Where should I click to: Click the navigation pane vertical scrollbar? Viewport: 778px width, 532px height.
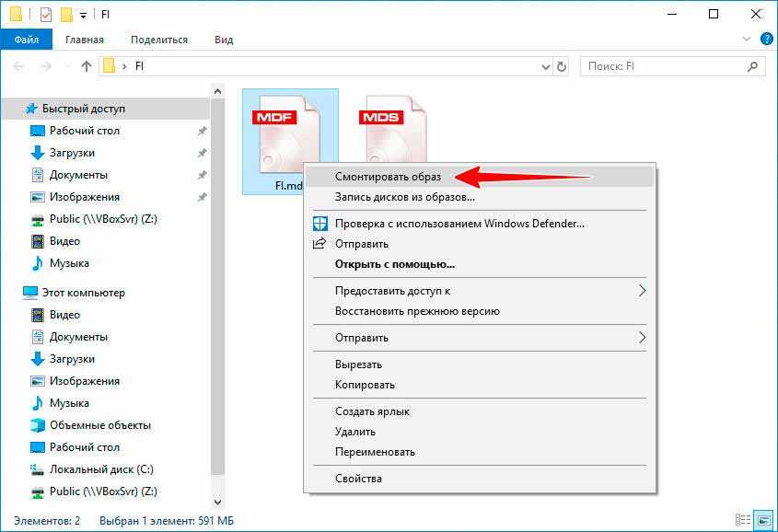217,276
